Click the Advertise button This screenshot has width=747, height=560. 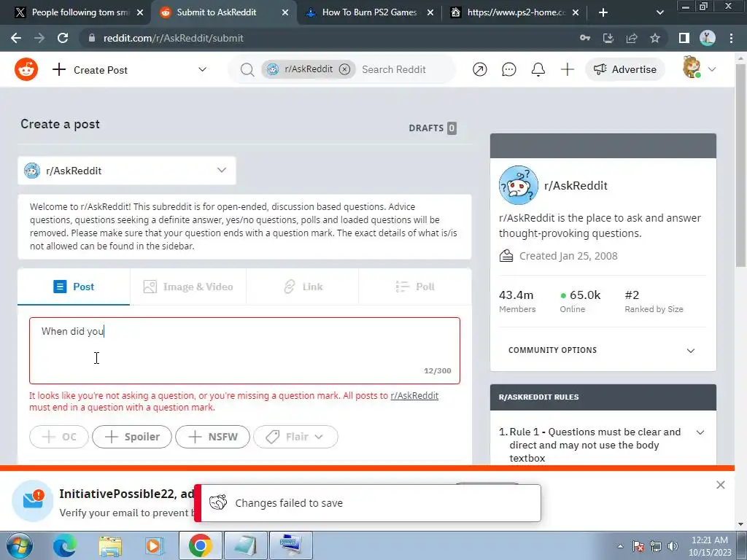(x=624, y=69)
